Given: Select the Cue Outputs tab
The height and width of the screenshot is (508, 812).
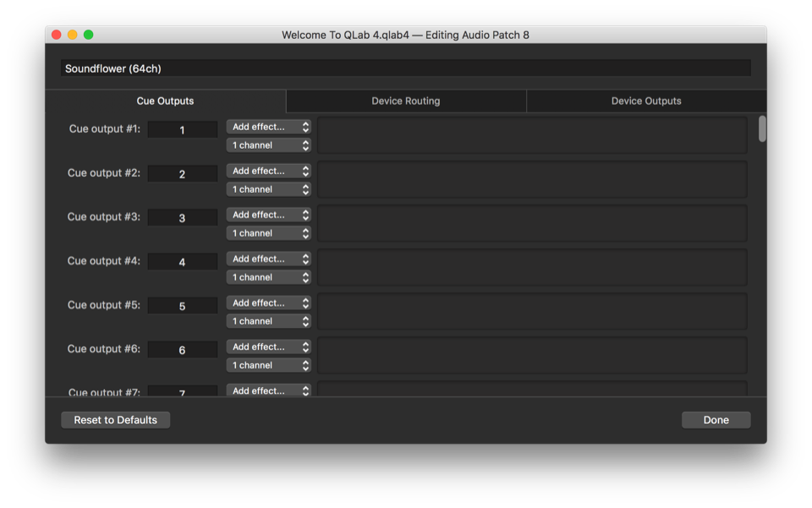Looking at the screenshot, I should (x=166, y=101).
